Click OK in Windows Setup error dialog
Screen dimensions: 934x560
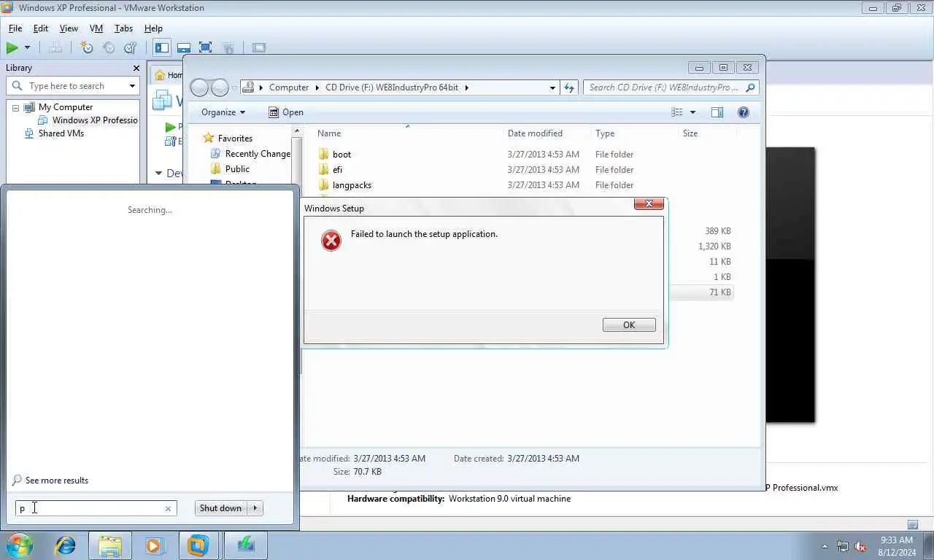[629, 325]
